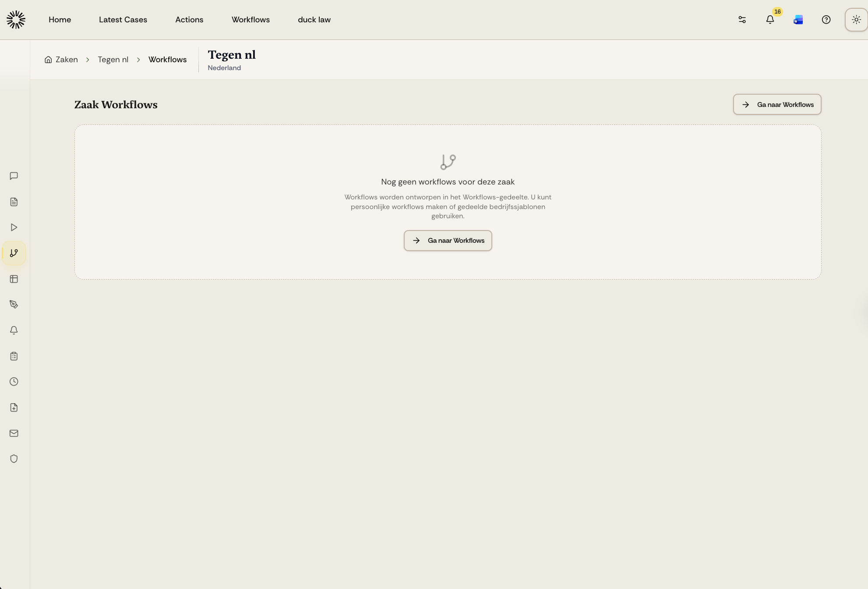
Task: Open the add-file icon in sidebar
Action: coord(14,408)
